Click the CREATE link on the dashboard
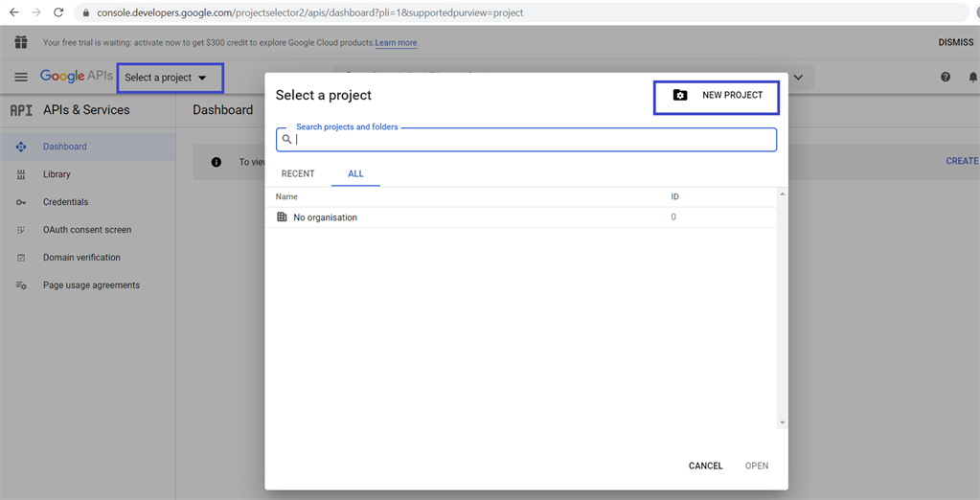This screenshot has height=500, width=980. (x=962, y=161)
